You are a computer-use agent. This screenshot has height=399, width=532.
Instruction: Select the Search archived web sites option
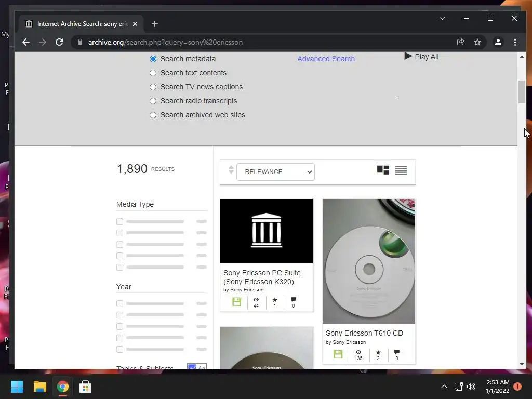153,115
